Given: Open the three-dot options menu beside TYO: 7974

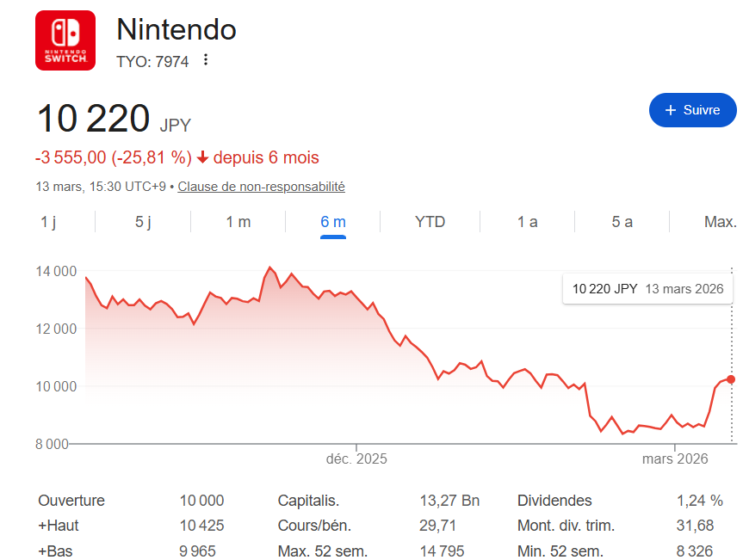Looking at the screenshot, I should (x=206, y=60).
